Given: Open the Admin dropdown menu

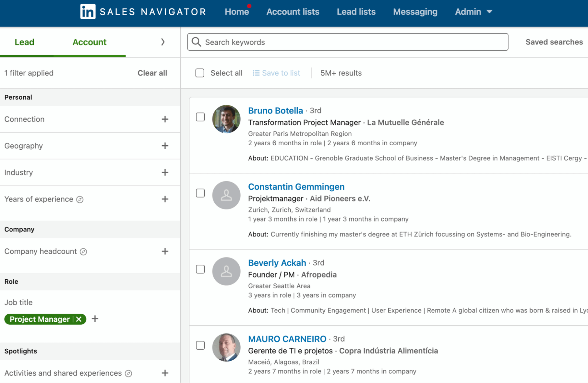Looking at the screenshot, I should tap(473, 12).
